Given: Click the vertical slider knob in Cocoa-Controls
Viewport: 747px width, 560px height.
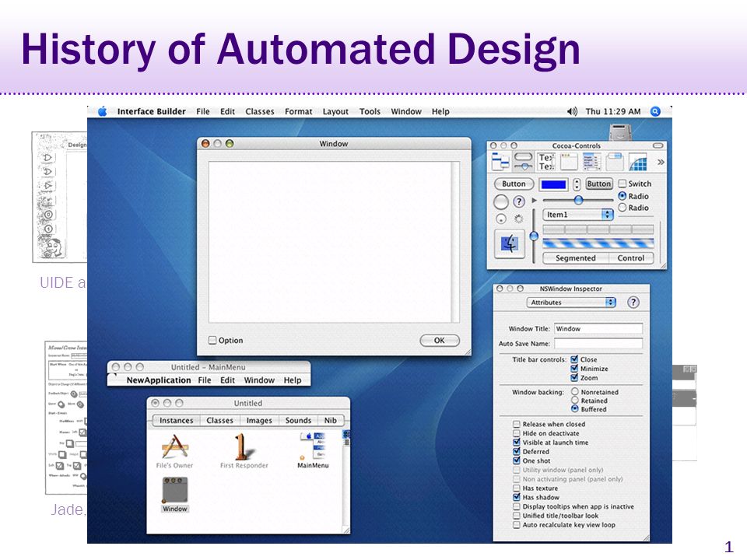Looking at the screenshot, I should point(534,236).
